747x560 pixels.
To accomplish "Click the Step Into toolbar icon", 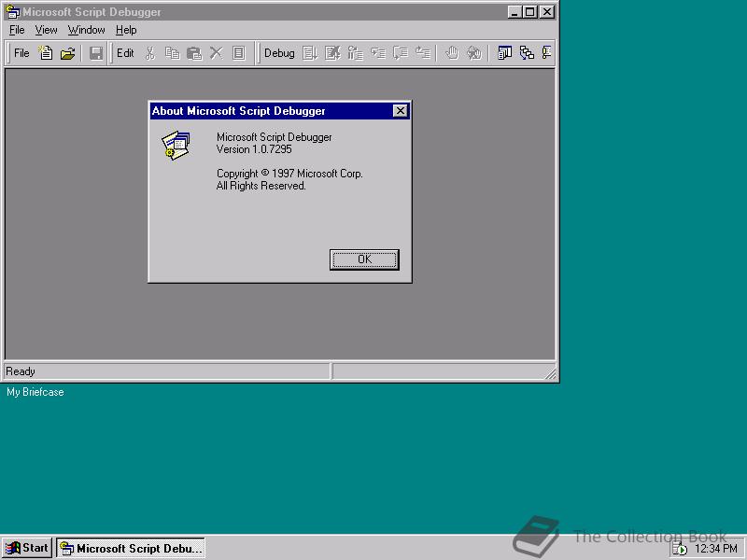I will (378, 53).
